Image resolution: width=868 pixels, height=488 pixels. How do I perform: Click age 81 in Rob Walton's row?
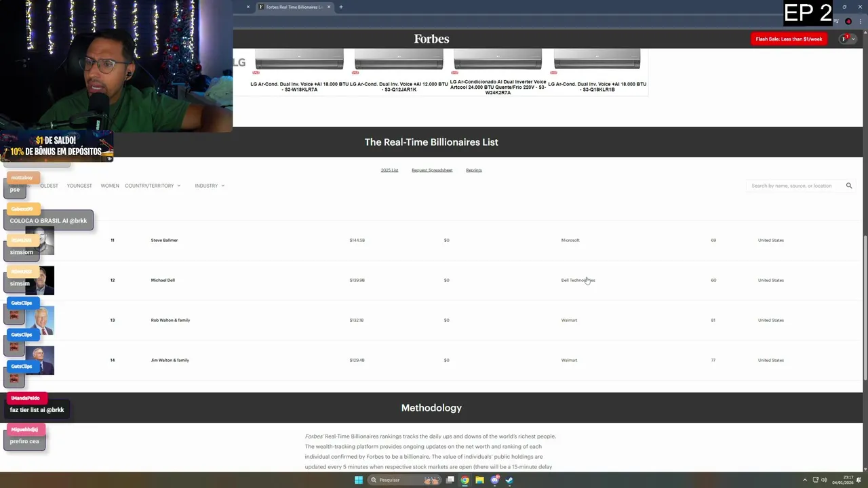[713, 320]
